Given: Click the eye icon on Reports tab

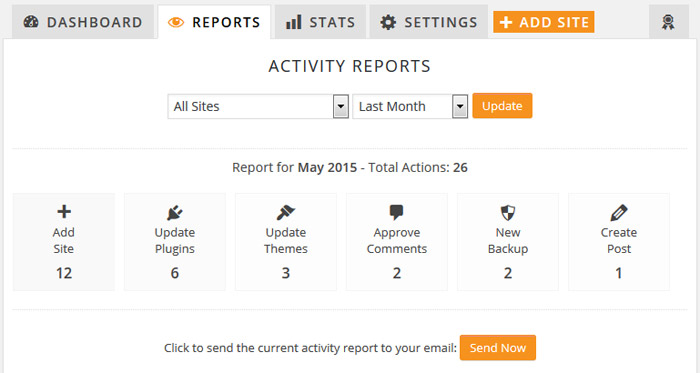Looking at the screenshot, I should pyautogui.click(x=176, y=22).
